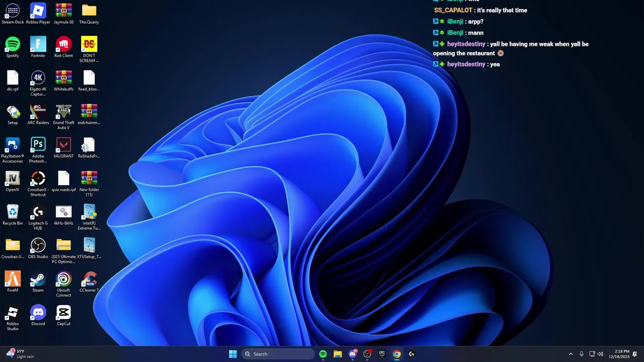Open OBS Studio from the taskbar
644x362 pixels.
point(367,354)
